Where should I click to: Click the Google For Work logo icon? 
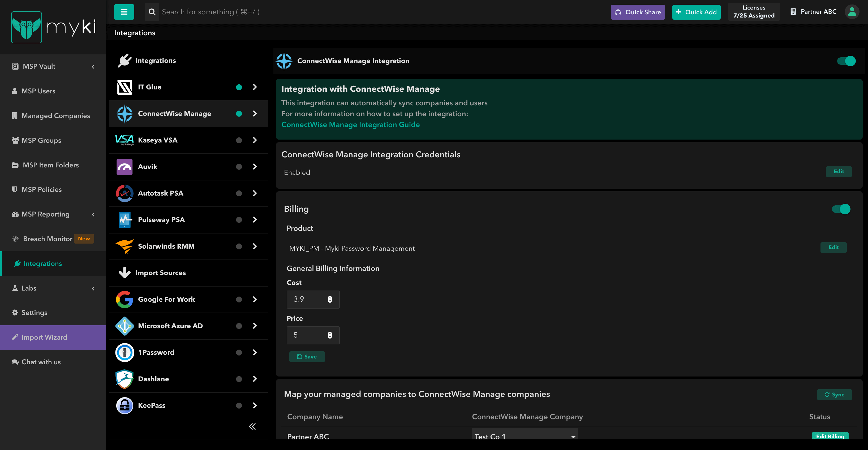point(125,299)
